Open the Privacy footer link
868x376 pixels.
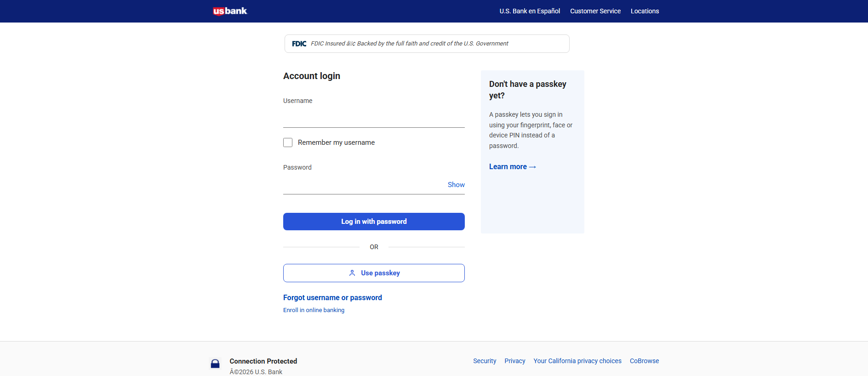(515, 361)
